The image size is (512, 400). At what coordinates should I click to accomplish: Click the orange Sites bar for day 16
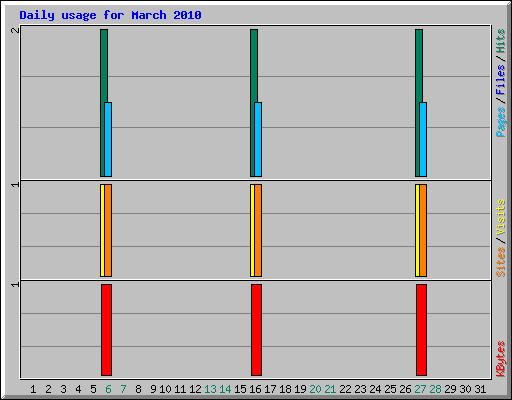[258, 230]
